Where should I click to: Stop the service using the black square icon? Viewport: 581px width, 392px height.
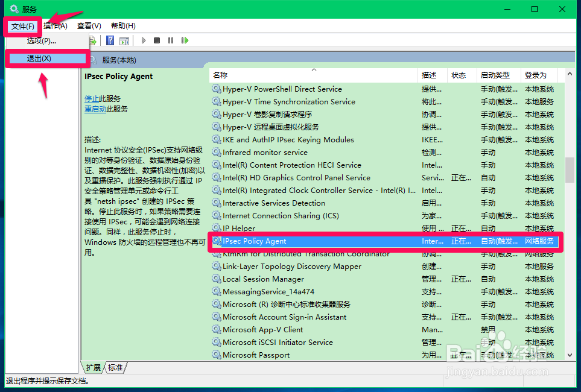click(156, 40)
